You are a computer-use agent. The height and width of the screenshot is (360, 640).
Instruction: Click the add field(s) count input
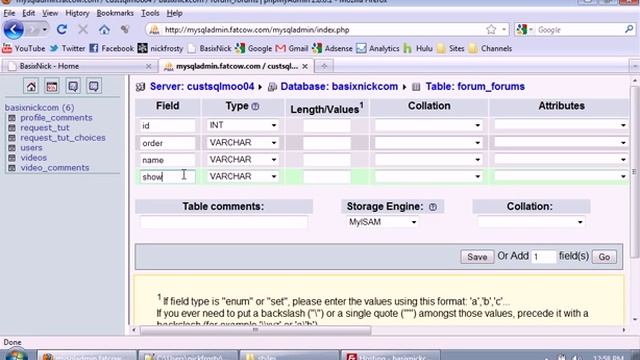[544, 257]
